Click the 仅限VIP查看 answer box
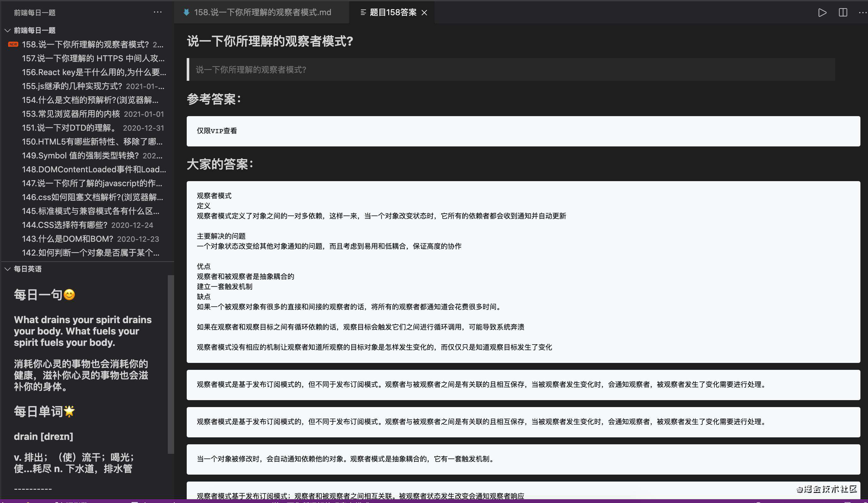This screenshot has height=503, width=868. (x=523, y=131)
